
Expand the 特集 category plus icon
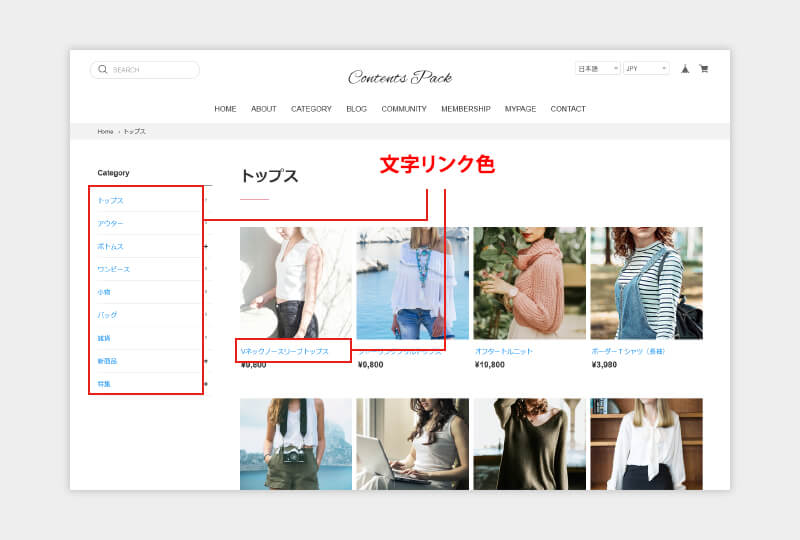tap(206, 384)
